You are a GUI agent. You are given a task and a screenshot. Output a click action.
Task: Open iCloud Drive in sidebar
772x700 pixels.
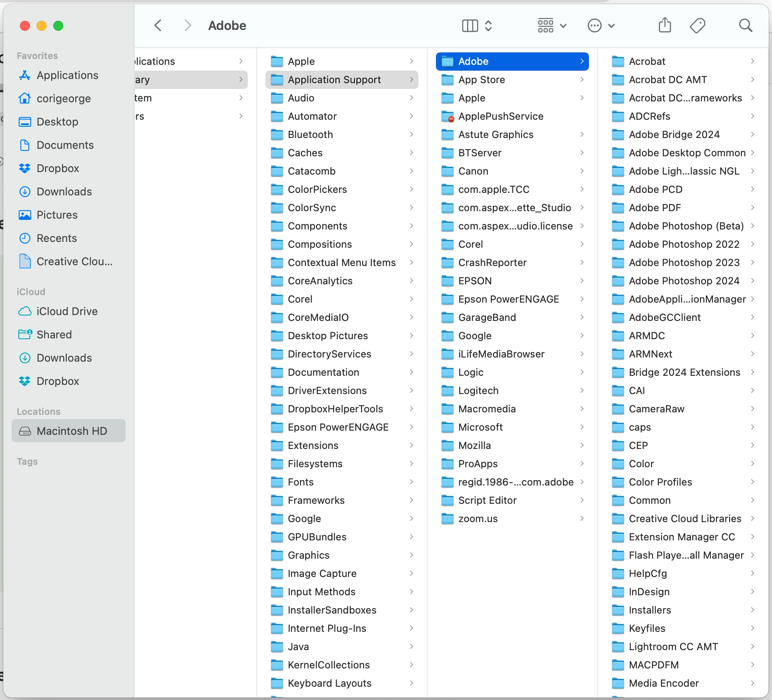[69, 311]
